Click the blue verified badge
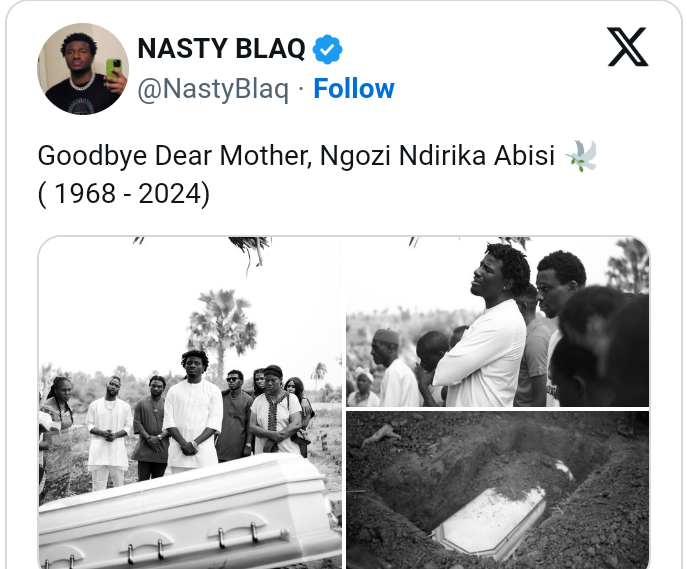 [x=327, y=48]
